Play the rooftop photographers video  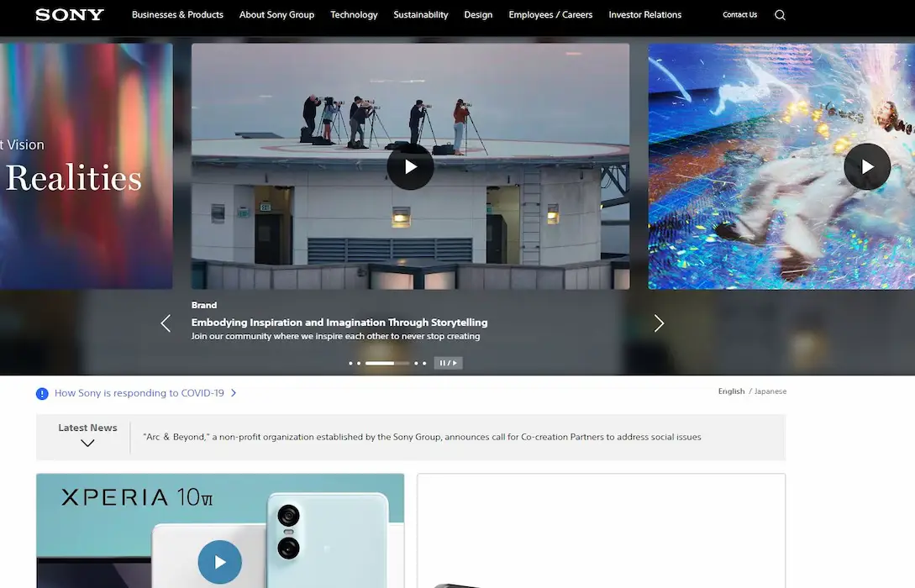click(410, 167)
